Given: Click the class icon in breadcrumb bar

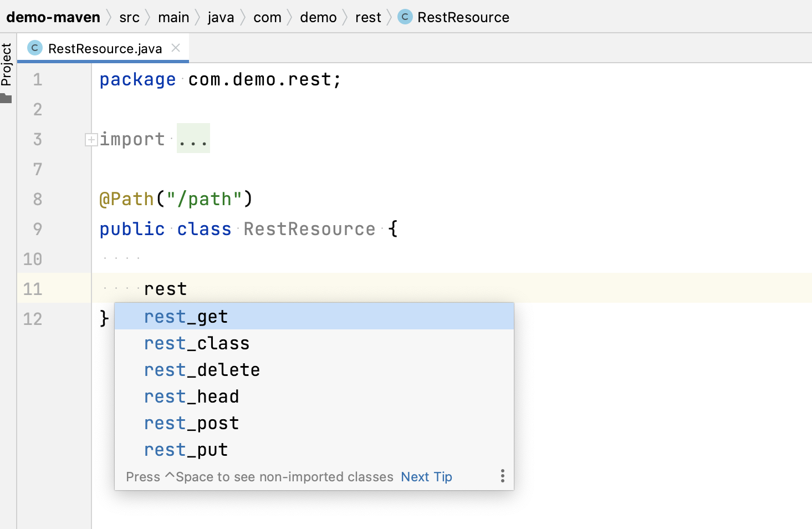Looking at the screenshot, I should coord(405,17).
